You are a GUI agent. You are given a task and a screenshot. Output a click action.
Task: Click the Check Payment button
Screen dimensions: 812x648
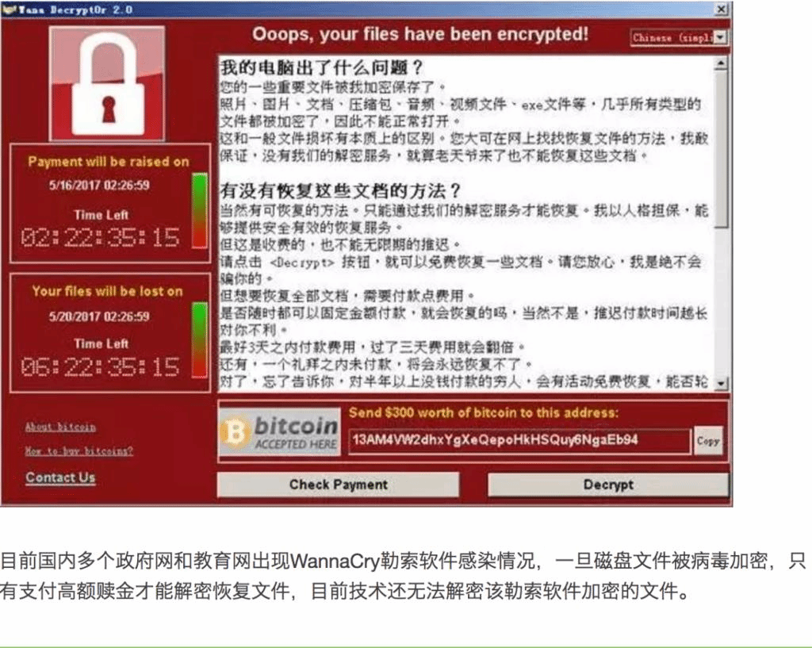338,485
